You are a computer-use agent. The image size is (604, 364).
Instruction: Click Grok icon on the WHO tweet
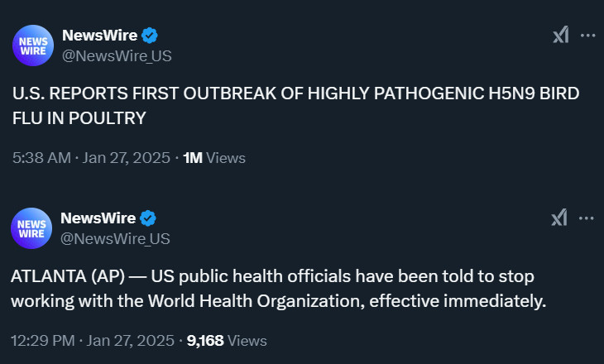point(559,218)
